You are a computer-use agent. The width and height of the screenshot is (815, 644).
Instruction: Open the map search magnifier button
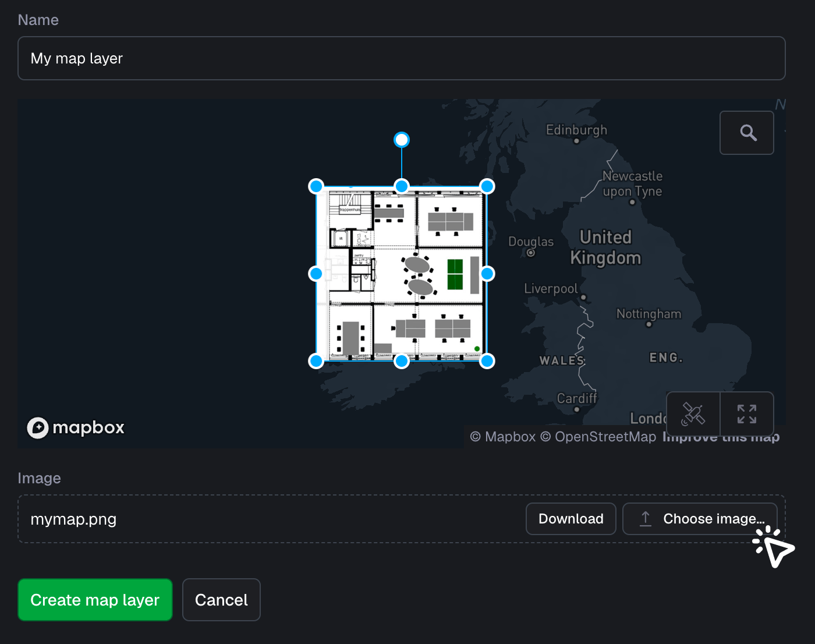tap(747, 133)
